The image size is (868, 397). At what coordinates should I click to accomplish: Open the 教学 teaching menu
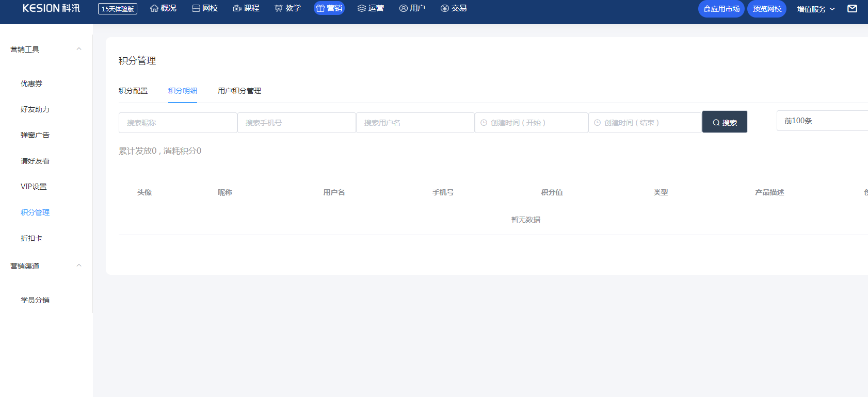[x=287, y=8]
